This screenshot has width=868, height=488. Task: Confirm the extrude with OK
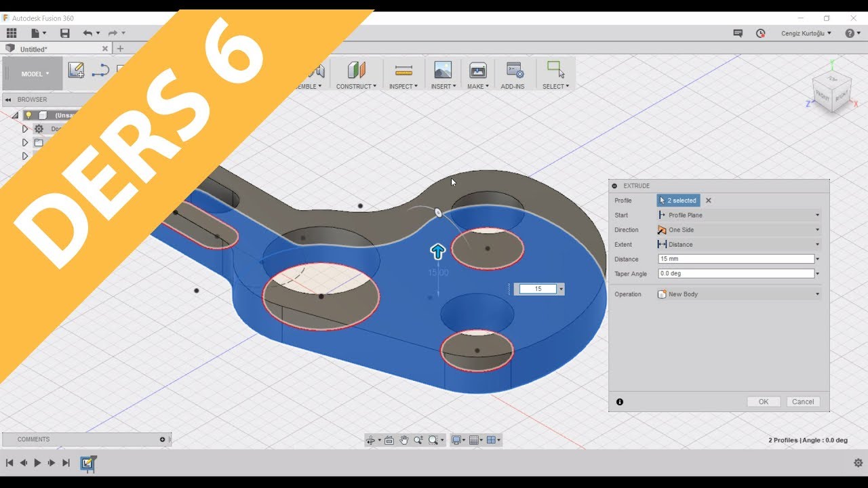click(764, 402)
